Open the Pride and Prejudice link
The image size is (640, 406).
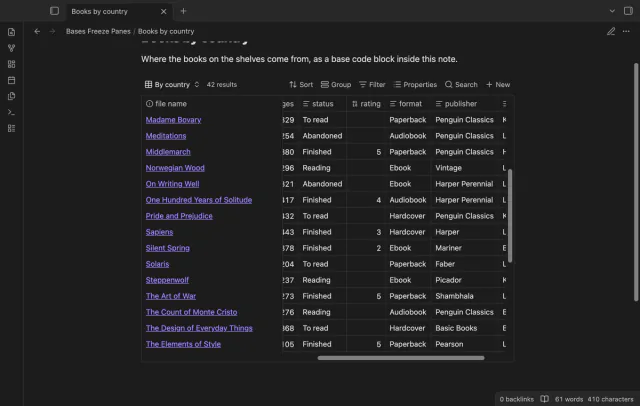click(179, 216)
